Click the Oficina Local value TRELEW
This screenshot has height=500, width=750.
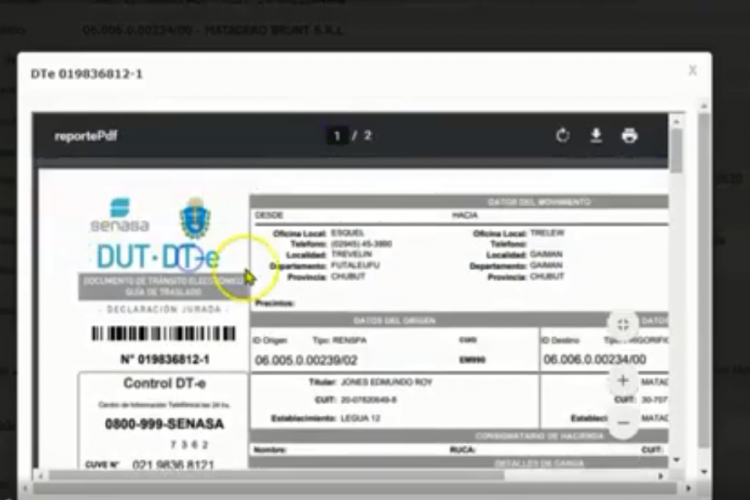coord(547,233)
